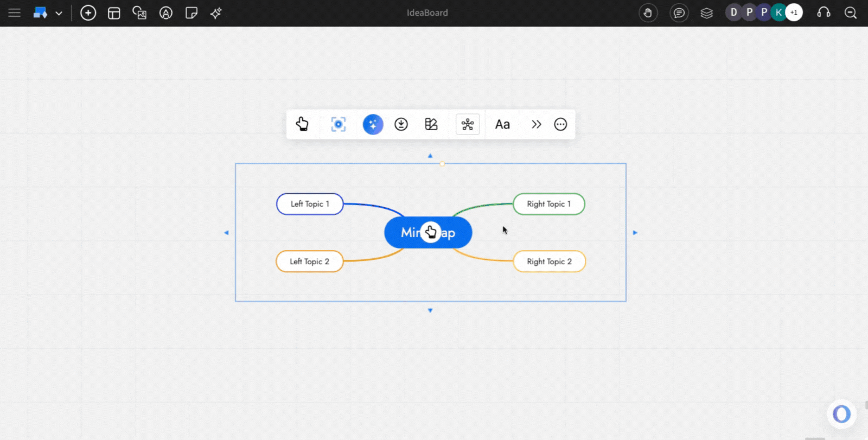This screenshot has height=440, width=868.
Task: Click the focus frame icon in floating toolbar
Action: [338, 124]
